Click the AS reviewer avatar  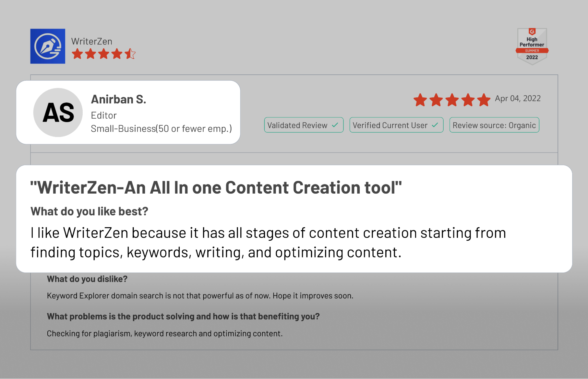click(x=58, y=112)
